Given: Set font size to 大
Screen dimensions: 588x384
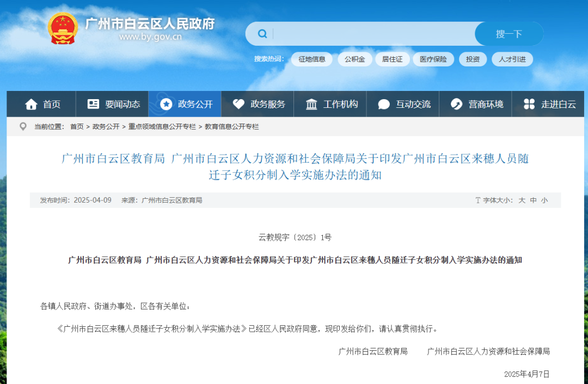Looking at the screenshot, I should point(522,200).
